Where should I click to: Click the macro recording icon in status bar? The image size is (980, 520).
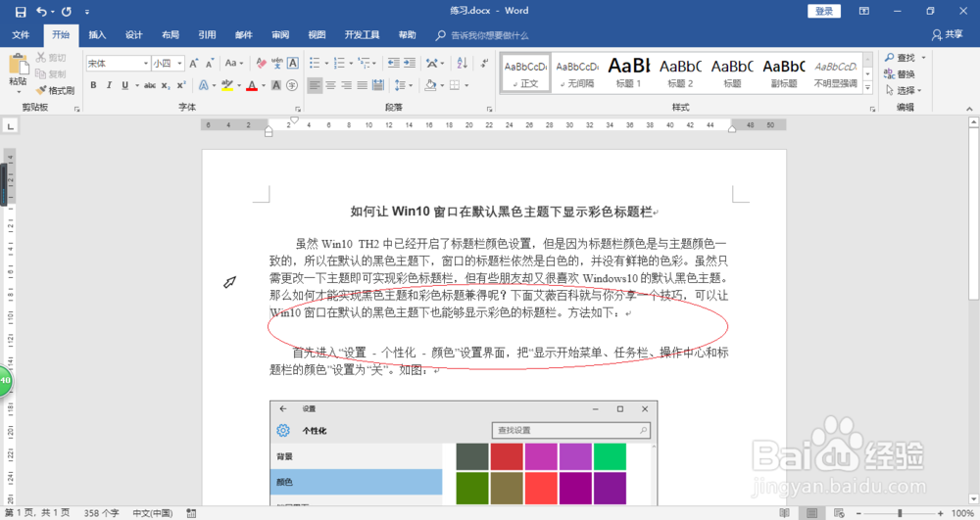191,513
